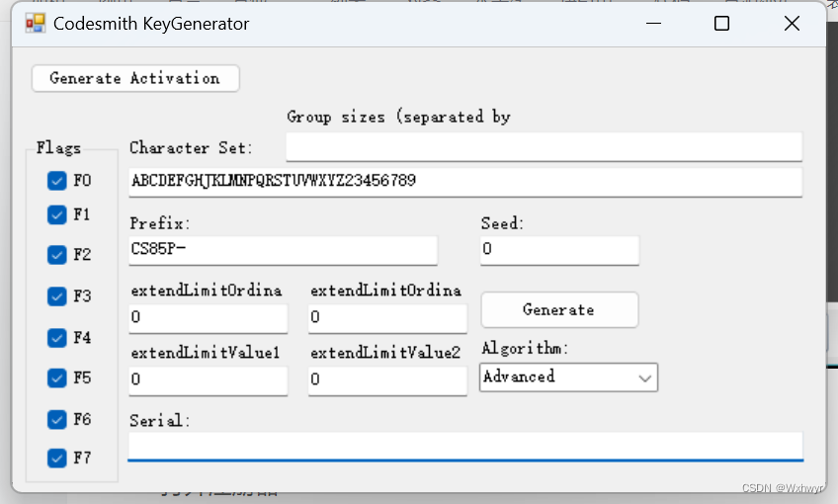
Task: Click the Codesmith KeyGenerator title text
Action: click(151, 24)
